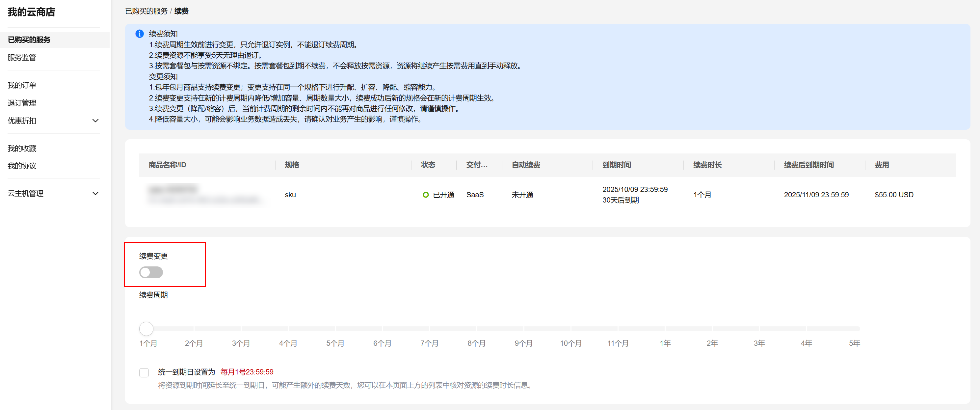This screenshot has width=980, height=410.
Task: Select 6个月 on the renewal slider
Action: (382, 329)
